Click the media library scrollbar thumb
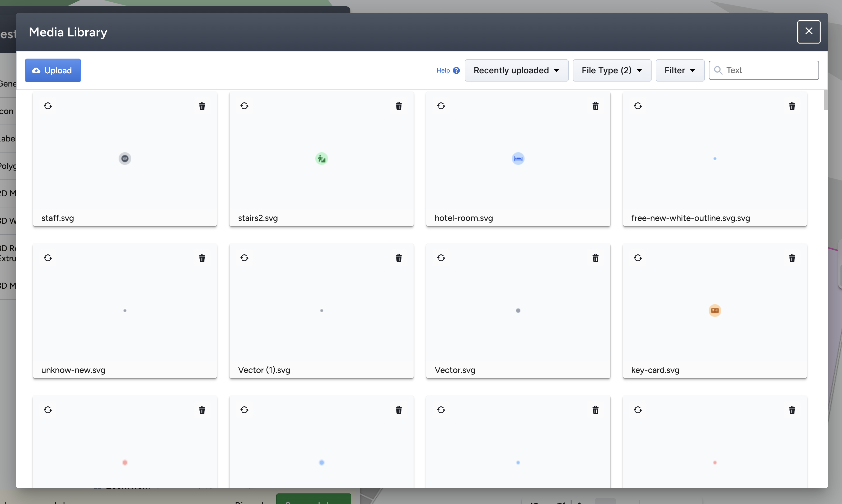 [x=825, y=100]
